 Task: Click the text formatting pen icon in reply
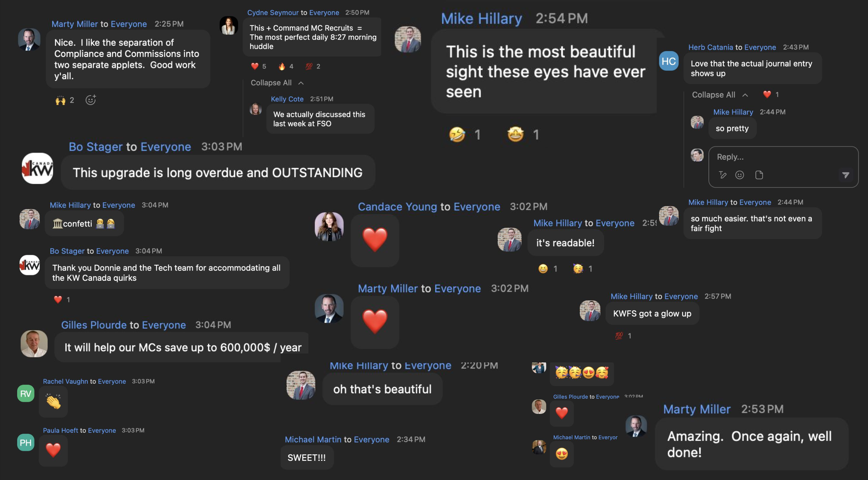[x=723, y=175]
